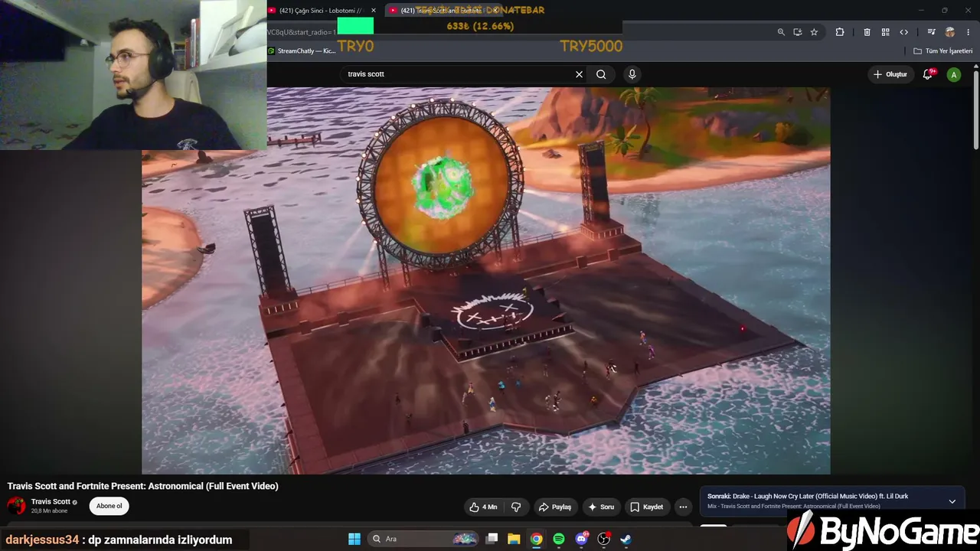Open the Travis Scott channel avatar
Image resolution: width=980 pixels, height=551 pixels.
(16, 506)
